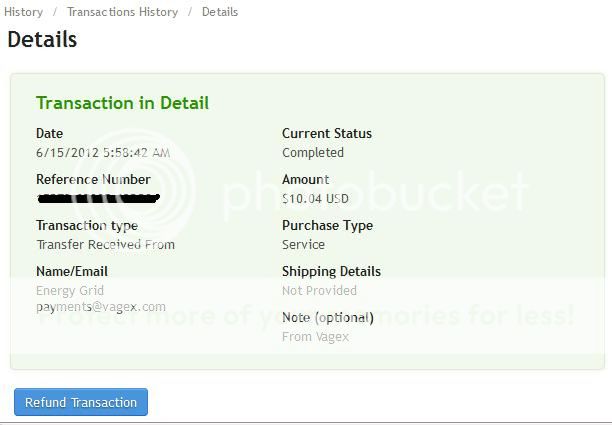Screen dimensions: 612x425
Task: Click the $10.04 USD amount value
Action: coord(313,199)
